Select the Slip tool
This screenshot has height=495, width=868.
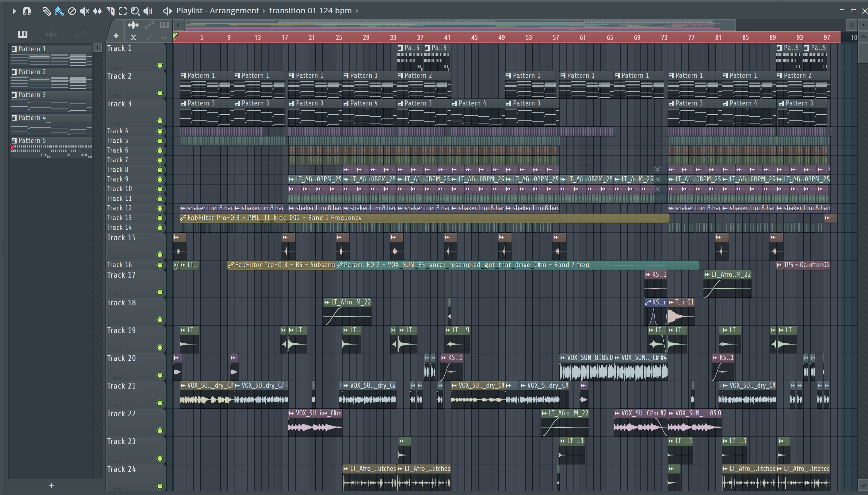(x=97, y=11)
